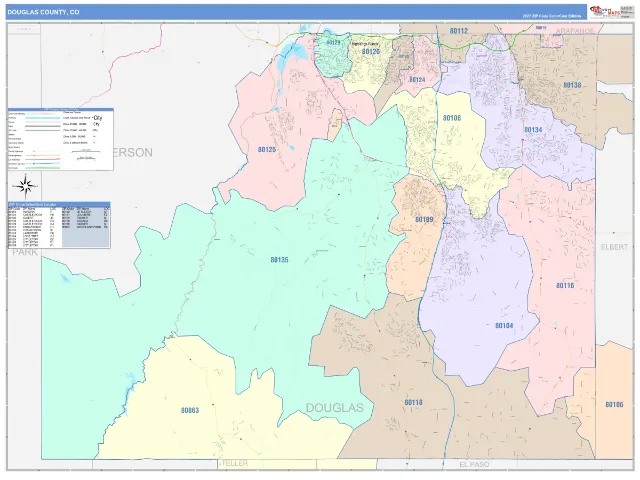Click the ZIP Code edition subtitle text
The image size is (640, 480).
(x=552, y=16)
